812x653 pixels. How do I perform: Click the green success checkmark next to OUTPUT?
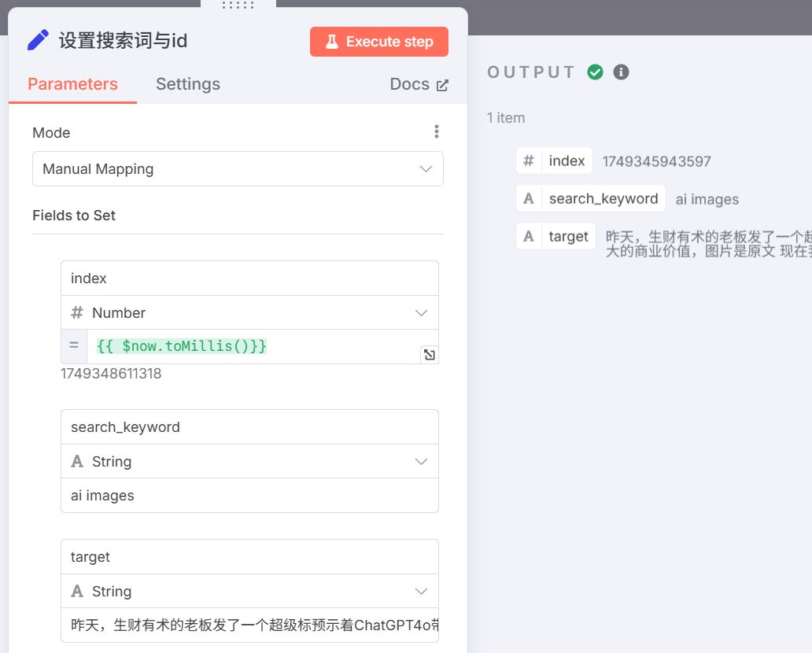point(596,72)
